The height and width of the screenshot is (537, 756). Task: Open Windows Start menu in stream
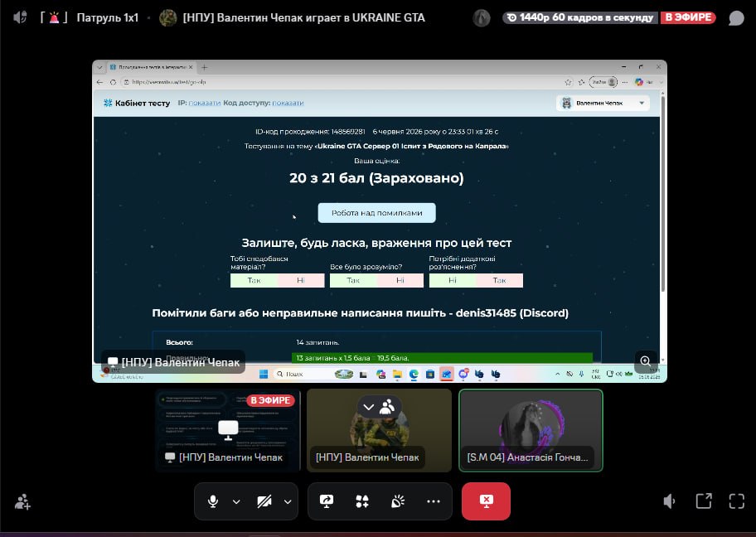coord(264,374)
